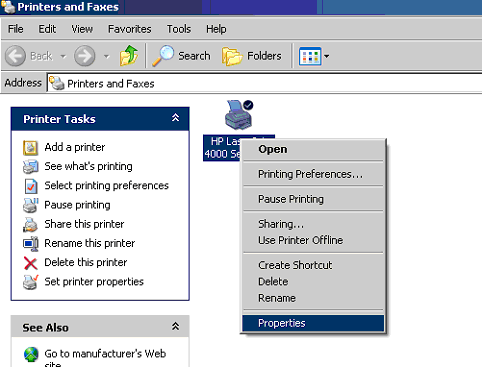This screenshot has width=482, height=367.
Task: Select the HP LaserJet 4000 printer icon
Action: click(239, 115)
